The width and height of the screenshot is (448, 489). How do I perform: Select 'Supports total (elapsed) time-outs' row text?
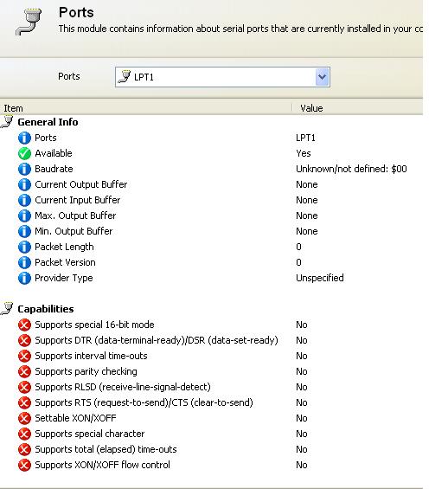pos(106,450)
